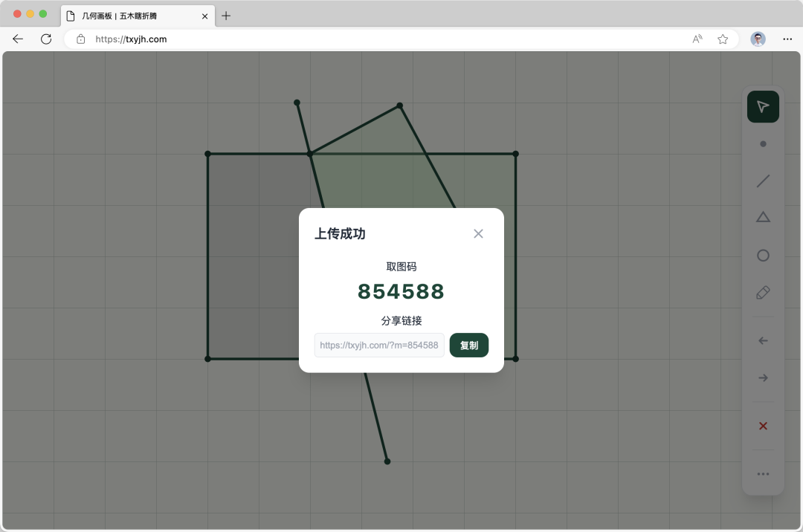The width and height of the screenshot is (803, 532).
Task: Click the share link text field
Action: pyautogui.click(x=379, y=346)
